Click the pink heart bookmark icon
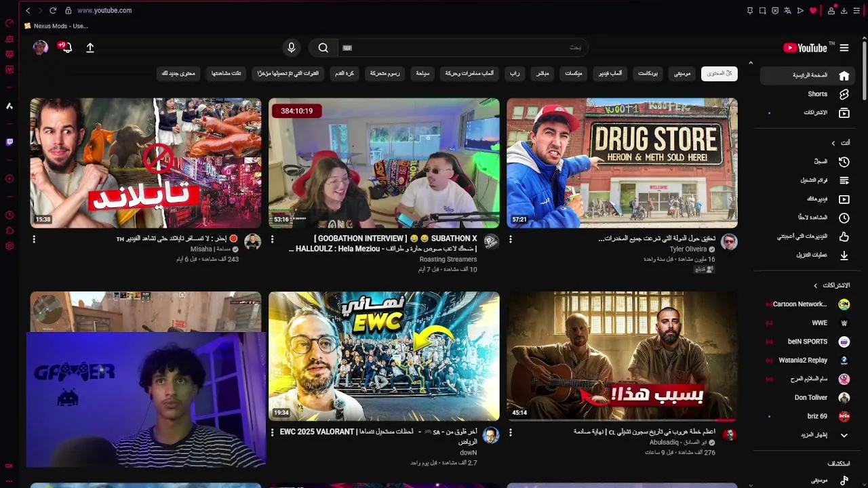The image size is (868, 488). 813,10
